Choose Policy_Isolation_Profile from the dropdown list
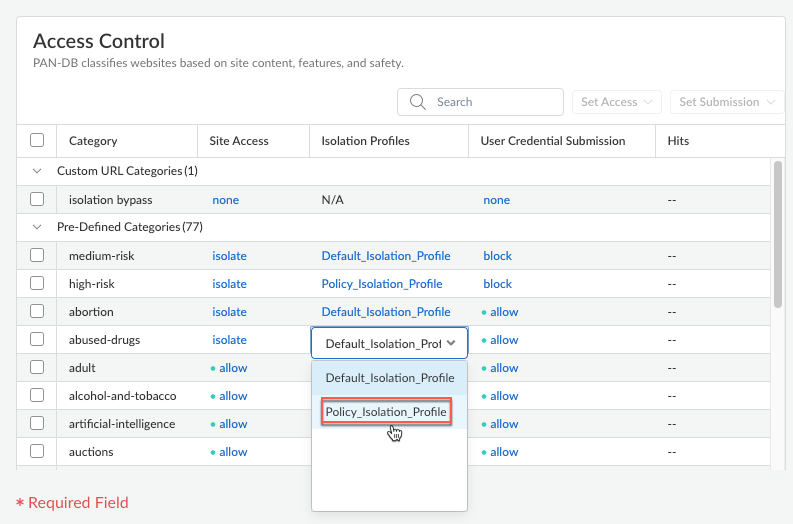 pyautogui.click(x=386, y=412)
